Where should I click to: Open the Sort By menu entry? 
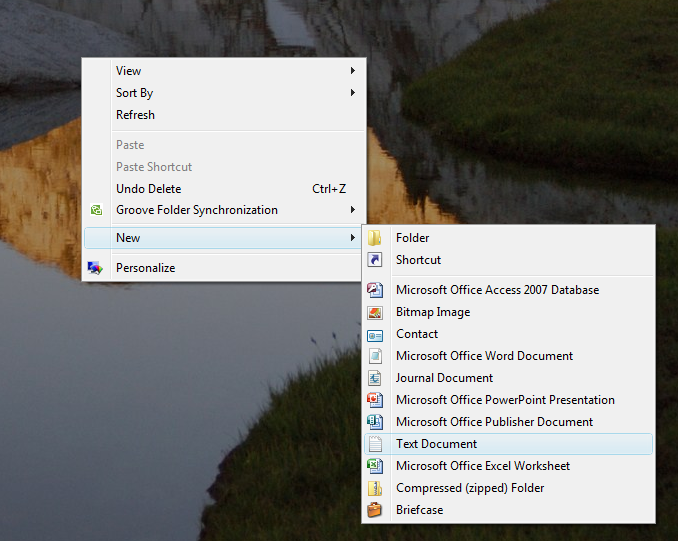click(224, 93)
